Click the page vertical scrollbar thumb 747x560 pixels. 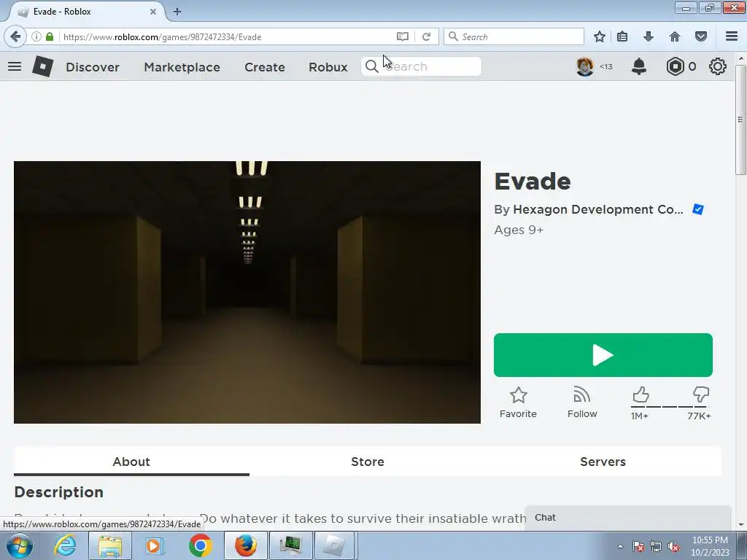point(740,119)
